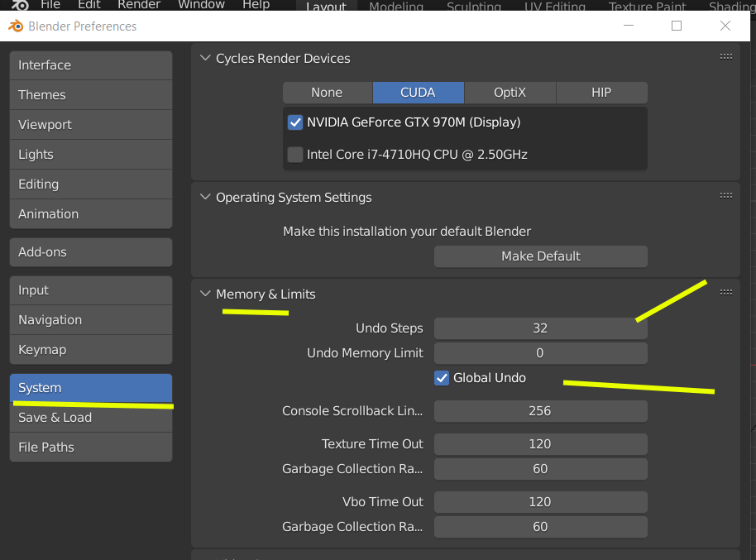Enable the NVIDIA GeForce GTX 970M device checkbox
756x560 pixels.
(295, 122)
